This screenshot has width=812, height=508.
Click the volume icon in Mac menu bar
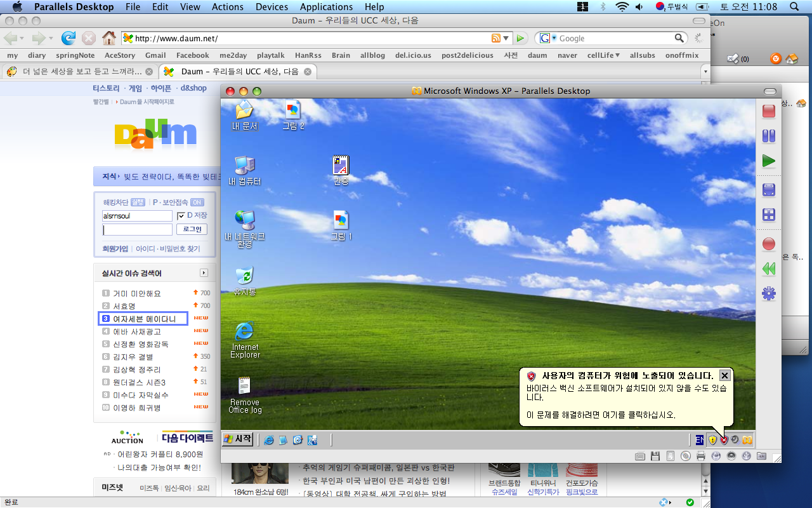tap(639, 7)
